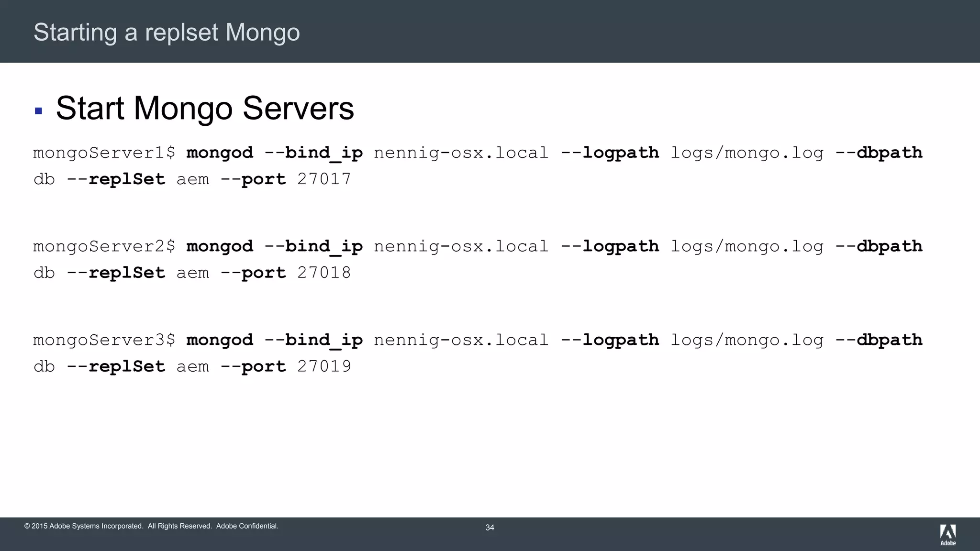The image size is (980, 551).
Task: Click '--replSet' on the line ending 27017
Action: 116,180
